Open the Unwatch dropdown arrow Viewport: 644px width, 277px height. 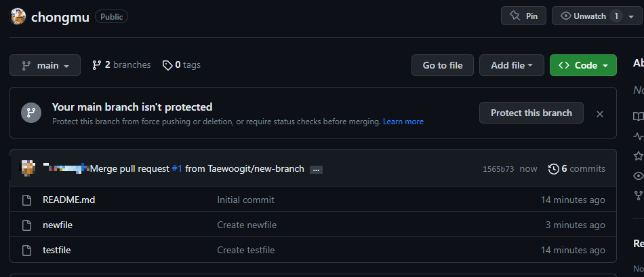(x=631, y=16)
